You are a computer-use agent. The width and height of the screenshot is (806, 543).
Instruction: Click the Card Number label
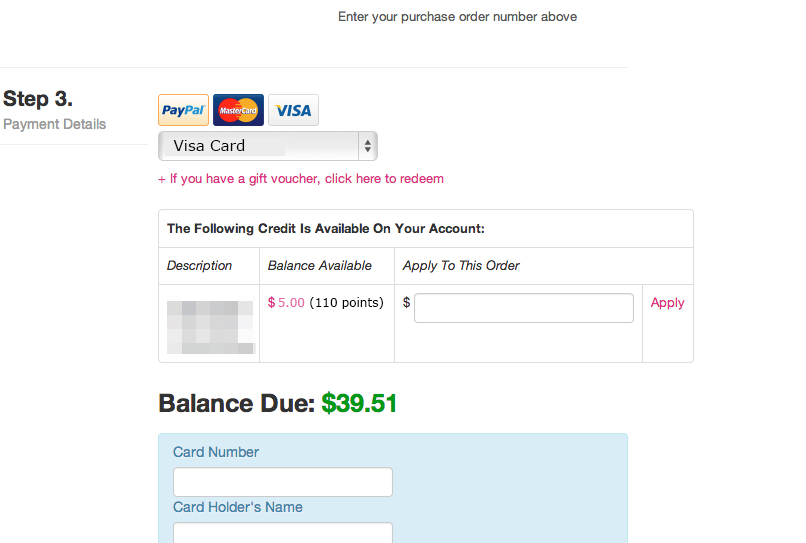tap(216, 452)
